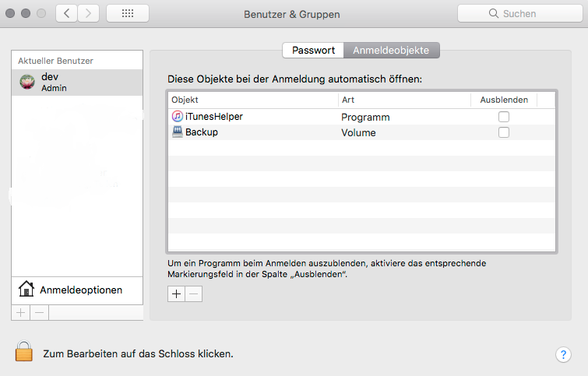This screenshot has height=376, width=588.
Task: Click the Backup volume icon
Action: point(178,132)
